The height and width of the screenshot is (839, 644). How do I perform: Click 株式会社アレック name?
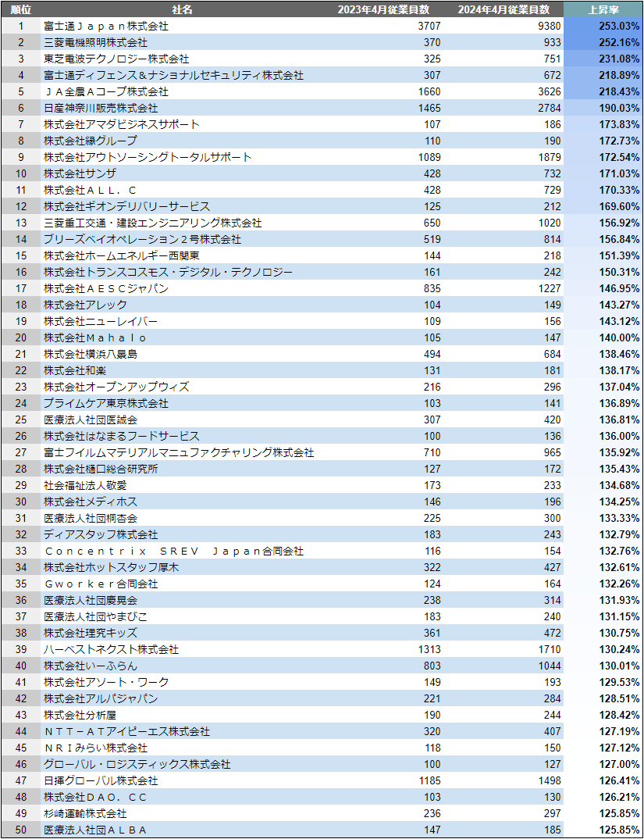[86, 305]
